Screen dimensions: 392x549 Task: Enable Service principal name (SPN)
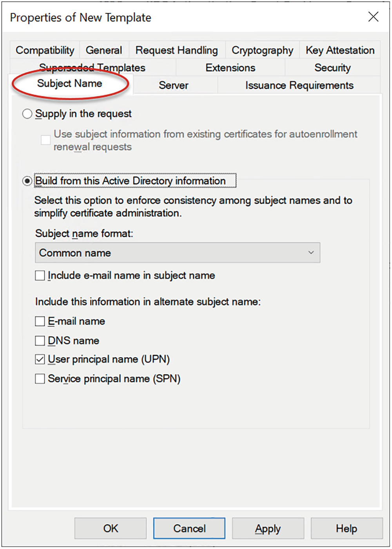[x=40, y=379]
